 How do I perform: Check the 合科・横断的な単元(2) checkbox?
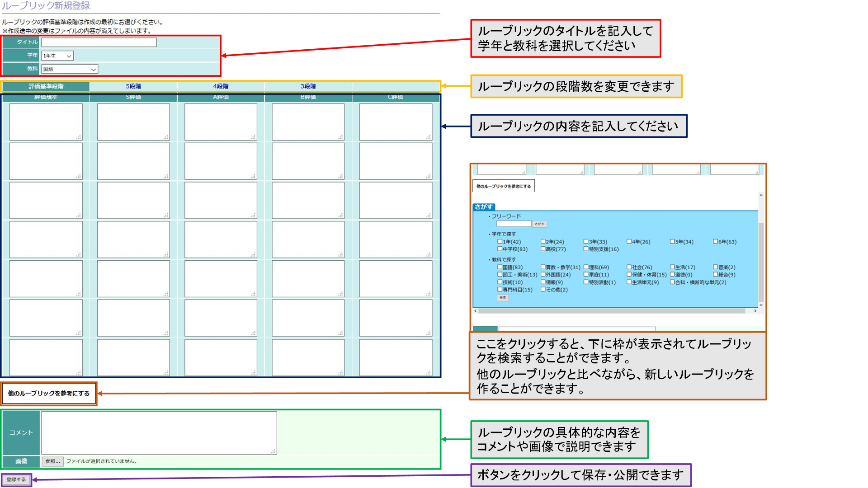(672, 282)
